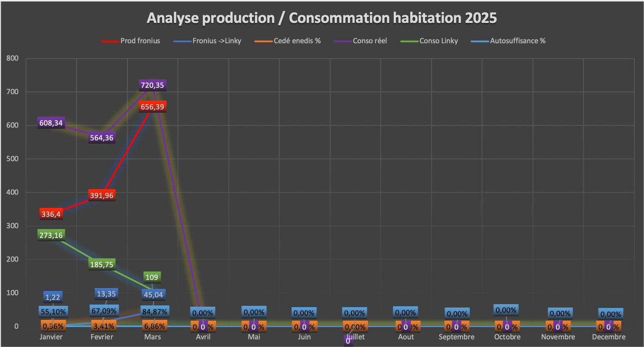Image resolution: width=644 pixels, height=347 pixels.
Task: Select the 0,00% label above Avril
Action: [203, 313]
